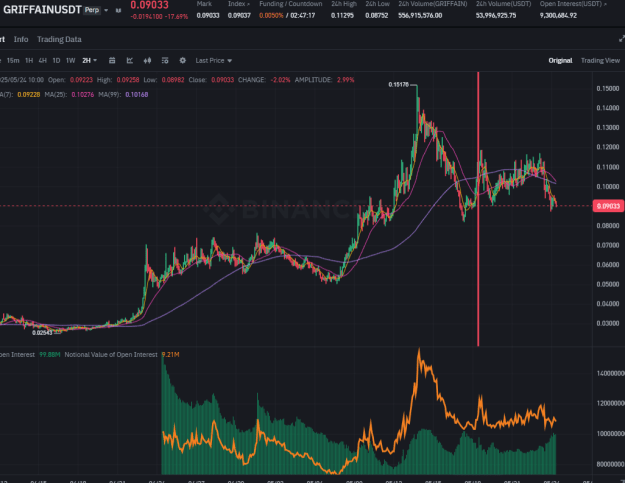Image resolution: width=625 pixels, height=483 pixels.
Task: Click the 24h Volume(GRIFFAIN) value 556,915,576.00
Action: click(420, 16)
